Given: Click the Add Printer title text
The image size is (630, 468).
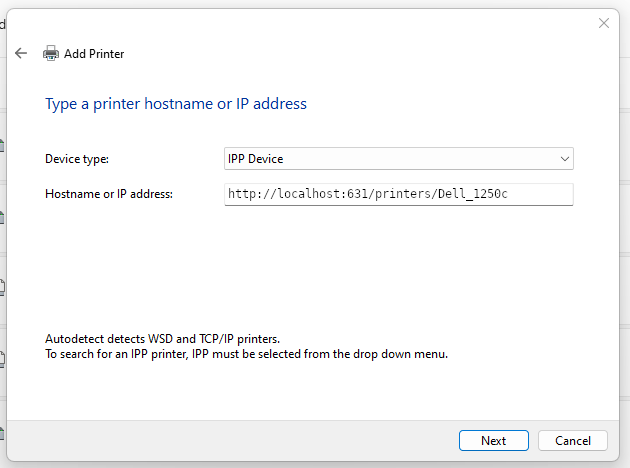Looking at the screenshot, I should 94,53.
